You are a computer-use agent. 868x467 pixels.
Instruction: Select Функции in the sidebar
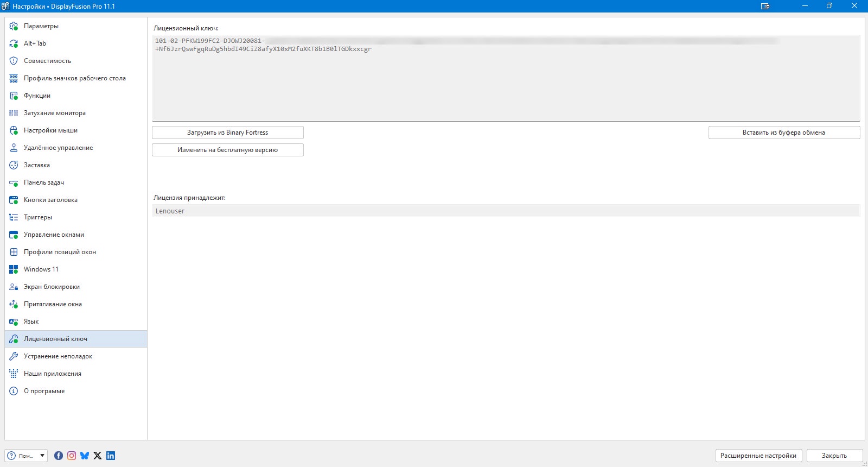(x=76, y=96)
